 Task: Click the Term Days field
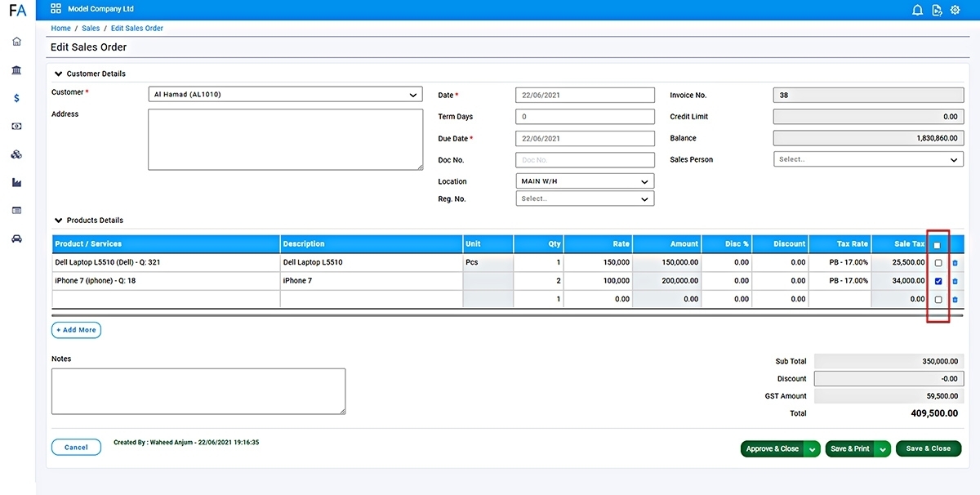tap(585, 117)
